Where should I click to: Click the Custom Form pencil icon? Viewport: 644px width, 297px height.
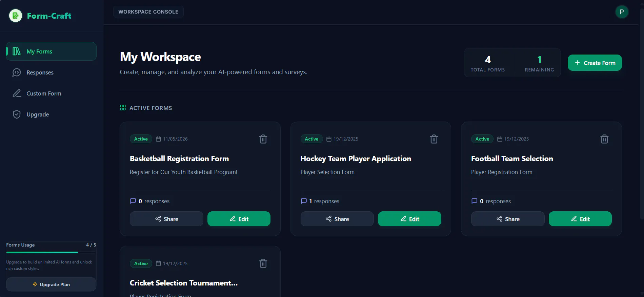point(17,93)
